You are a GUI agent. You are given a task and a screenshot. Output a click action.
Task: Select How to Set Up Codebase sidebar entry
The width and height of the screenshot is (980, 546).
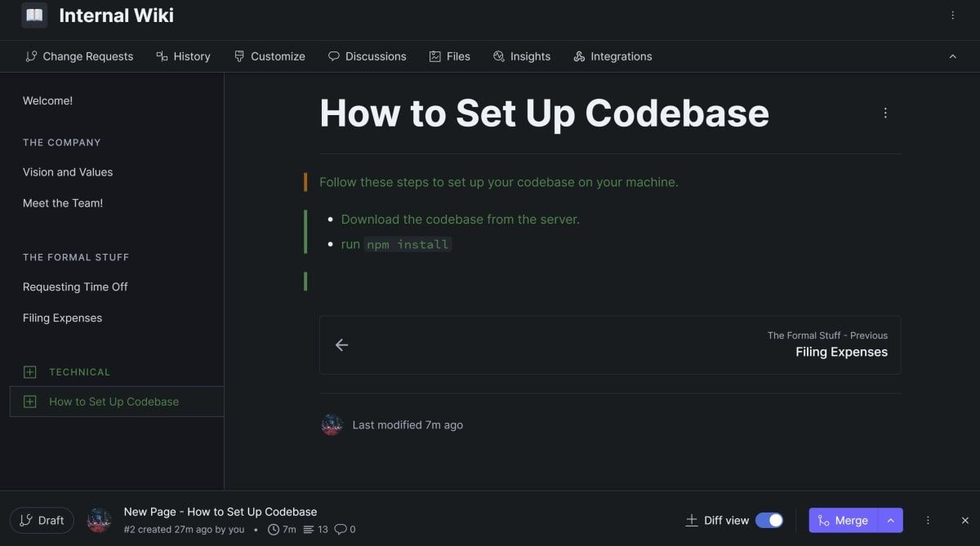coord(117,402)
